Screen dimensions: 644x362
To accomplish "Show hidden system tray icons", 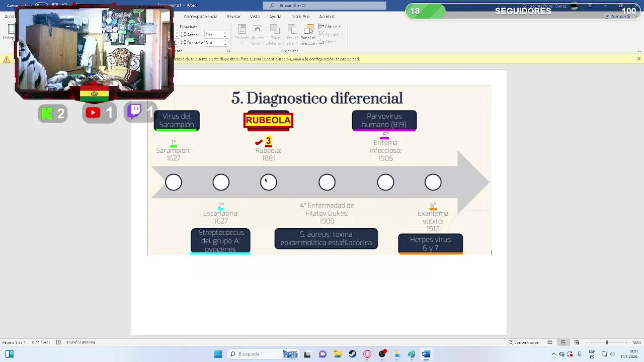I will pos(553,354).
